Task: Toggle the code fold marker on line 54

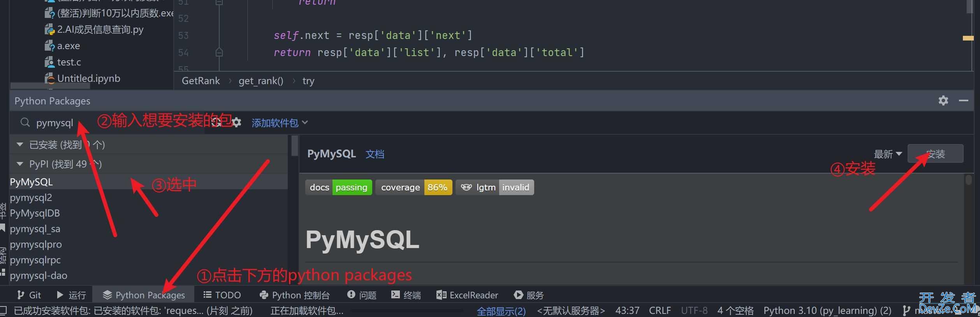Action: coord(219,52)
